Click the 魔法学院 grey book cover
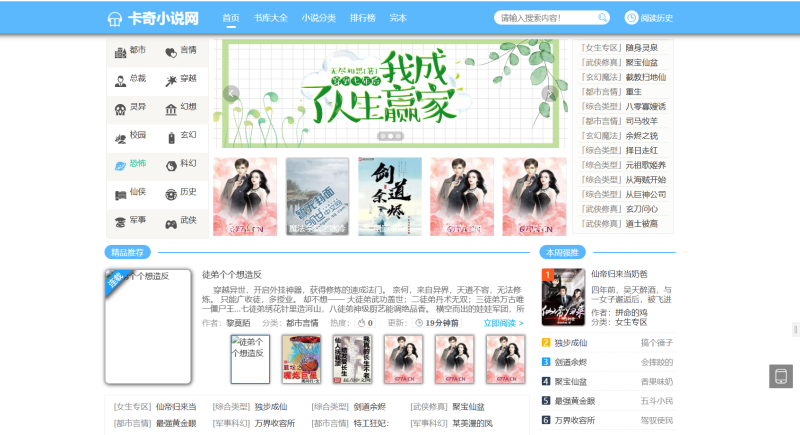The height and width of the screenshot is (435, 800). tap(317, 196)
